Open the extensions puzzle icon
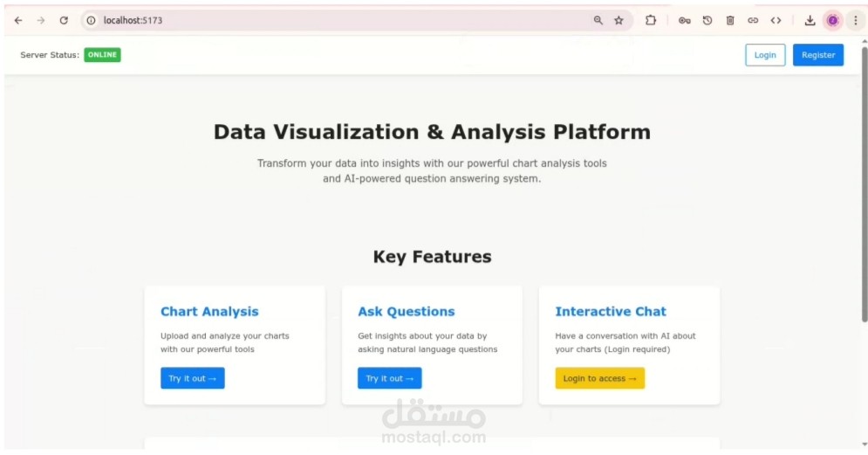This screenshot has width=868, height=455. tap(651, 20)
